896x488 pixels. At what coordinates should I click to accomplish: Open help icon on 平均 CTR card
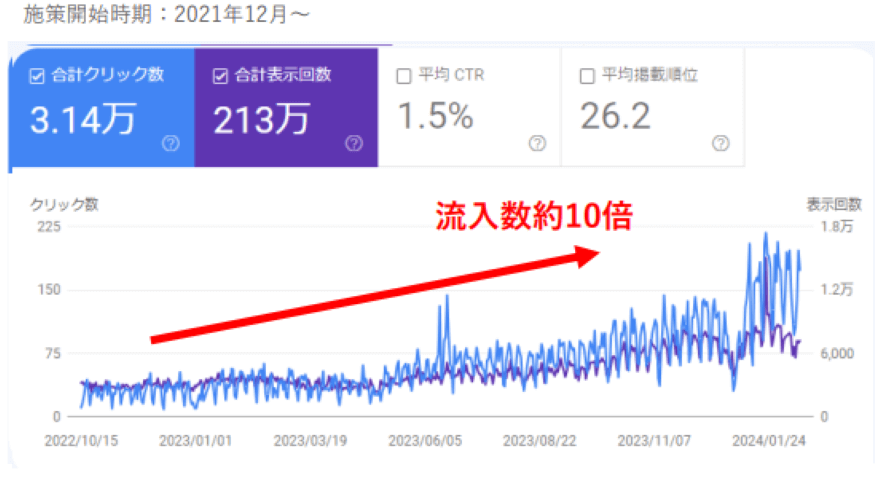(537, 143)
